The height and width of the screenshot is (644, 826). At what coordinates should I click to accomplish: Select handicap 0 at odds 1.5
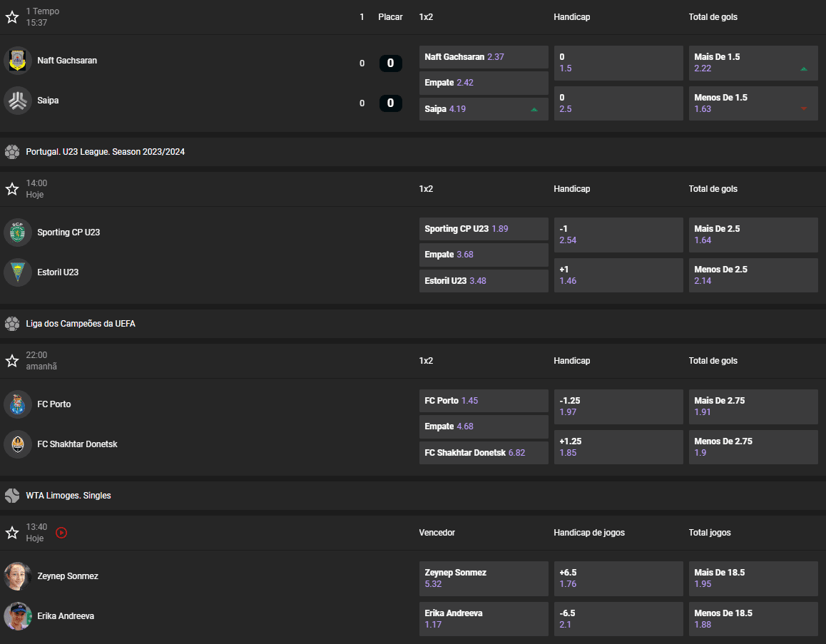tap(618, 63)
